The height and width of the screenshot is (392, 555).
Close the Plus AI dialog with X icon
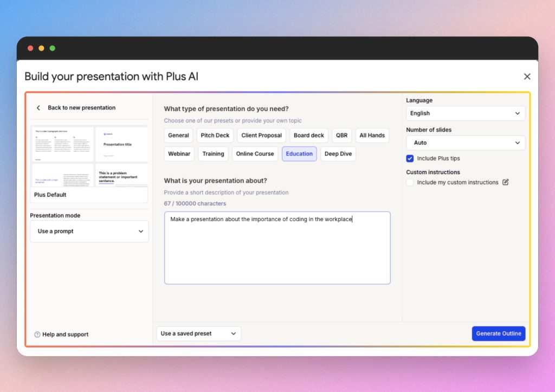(527, 76)
